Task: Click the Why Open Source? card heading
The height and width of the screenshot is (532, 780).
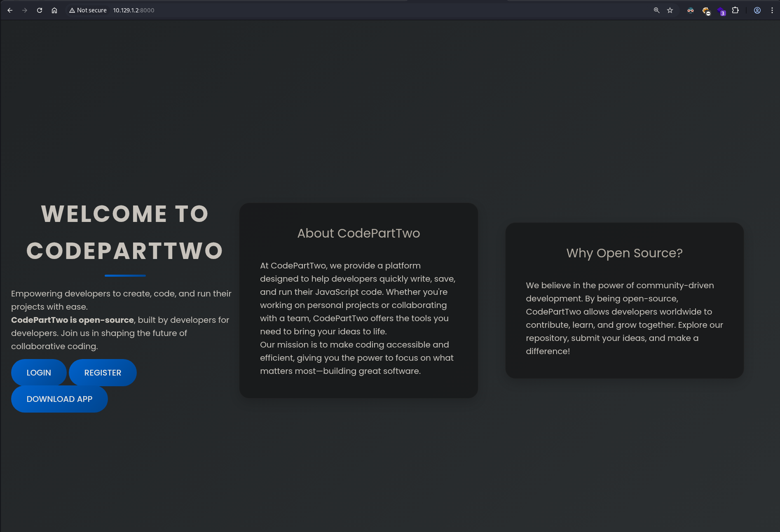Action: (x=624, y=253)
